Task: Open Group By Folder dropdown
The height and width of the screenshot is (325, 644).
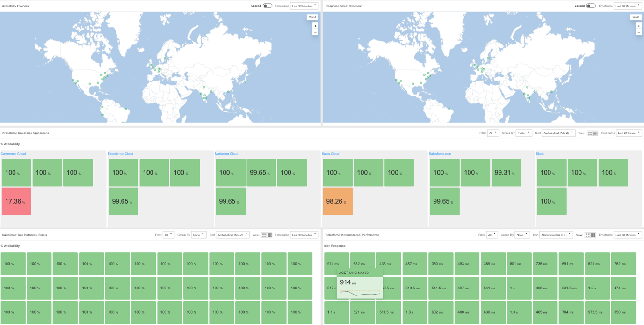Action: pos(524,133)
